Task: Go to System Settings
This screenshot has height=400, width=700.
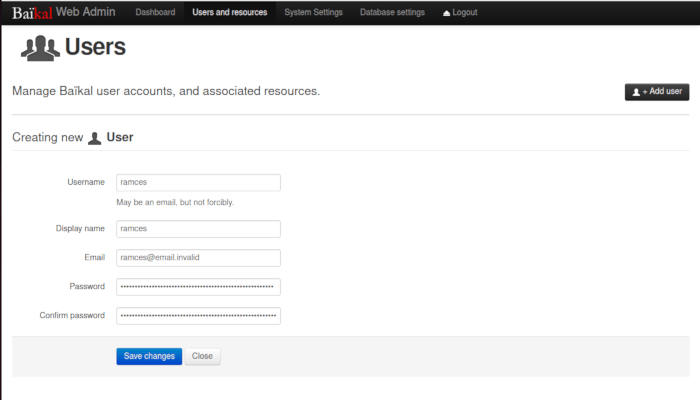Action: (x=313, y=12)
